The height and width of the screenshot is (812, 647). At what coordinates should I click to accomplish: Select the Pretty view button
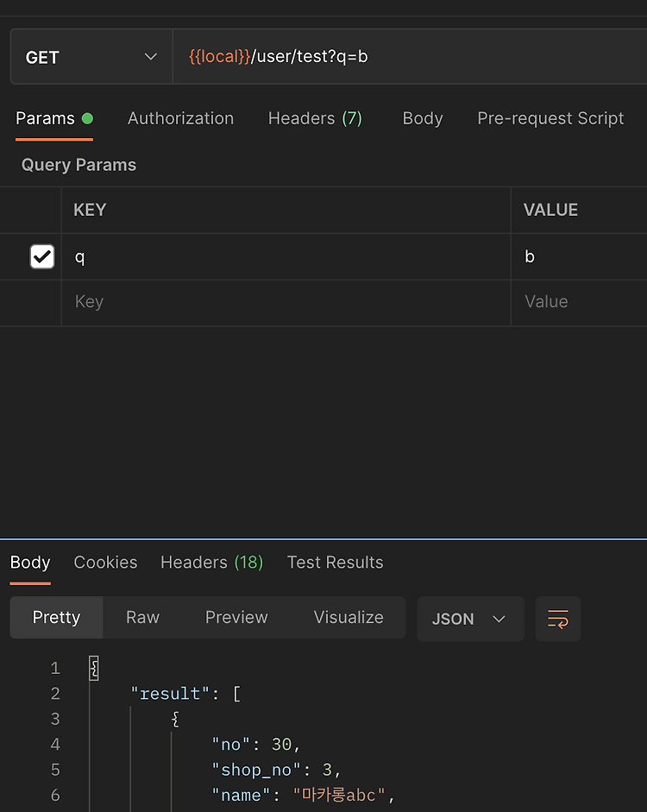click(56, 617)
